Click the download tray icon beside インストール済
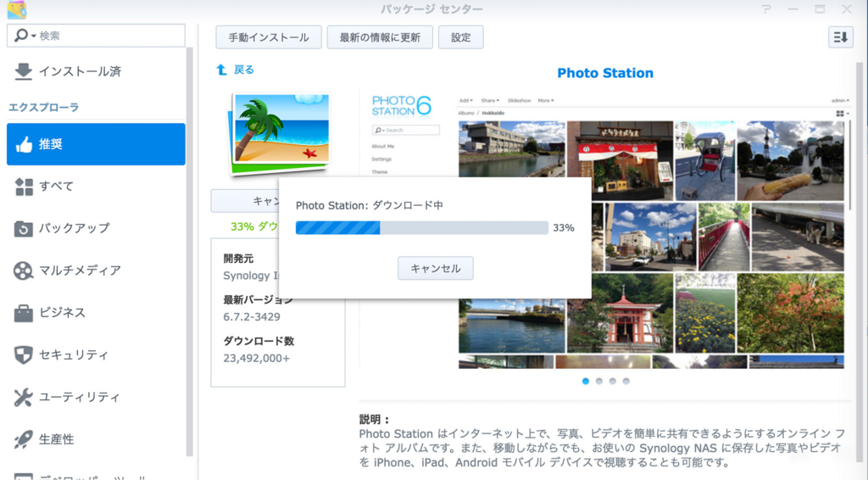 click(23, 71)
